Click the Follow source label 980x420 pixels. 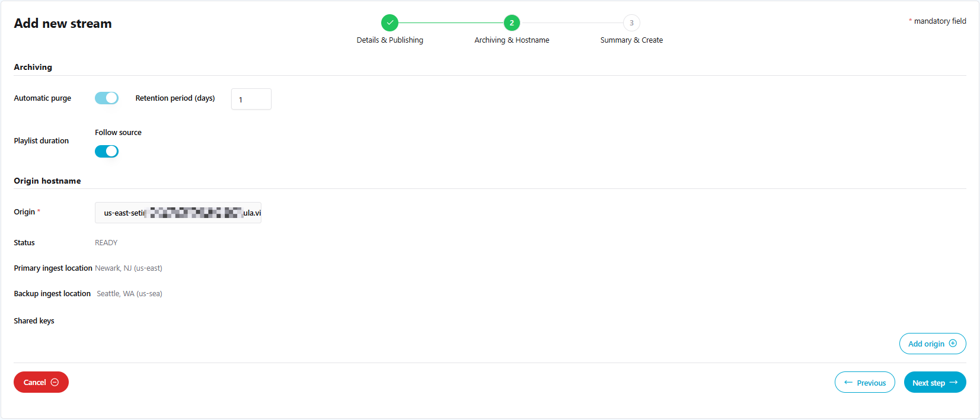point(118,133)
